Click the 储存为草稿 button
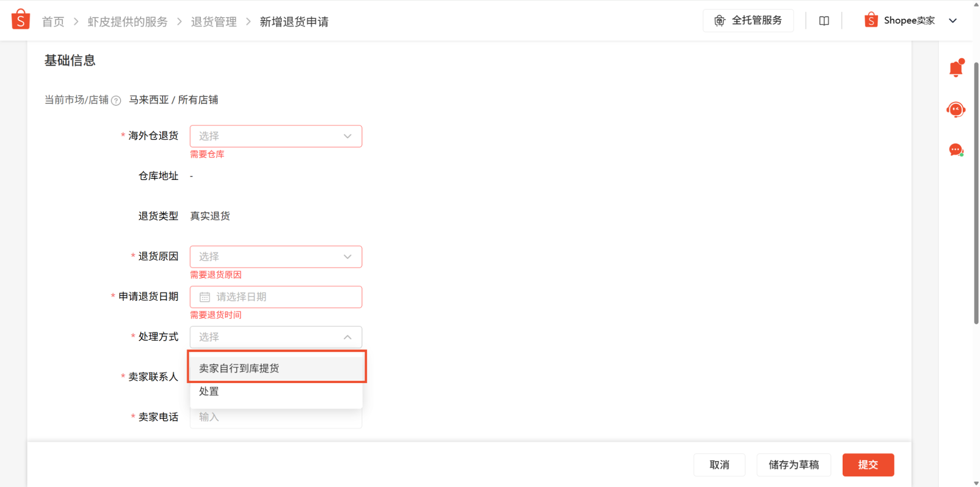980x487 pixels. pos(794,464)
